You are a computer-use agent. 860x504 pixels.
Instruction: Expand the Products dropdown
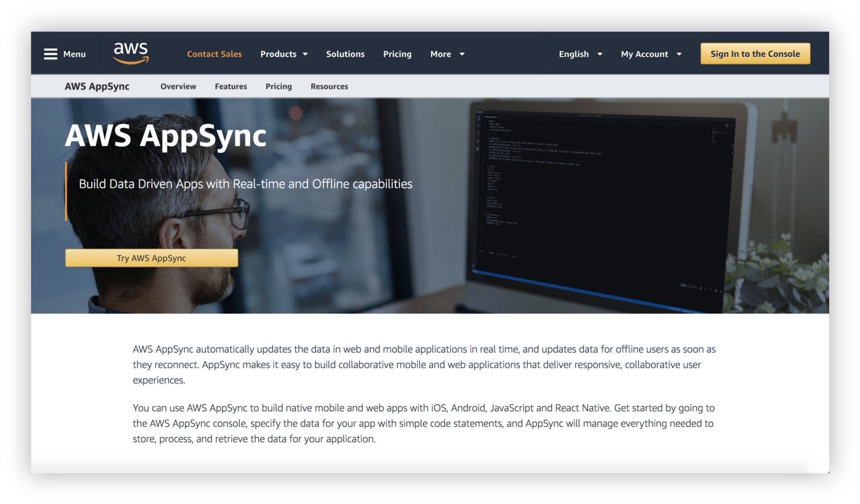pos(284,54)
